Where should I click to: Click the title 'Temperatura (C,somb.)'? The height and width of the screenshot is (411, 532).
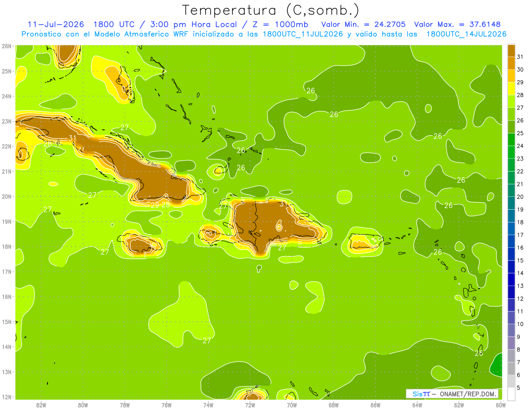[x=271, y=10]
